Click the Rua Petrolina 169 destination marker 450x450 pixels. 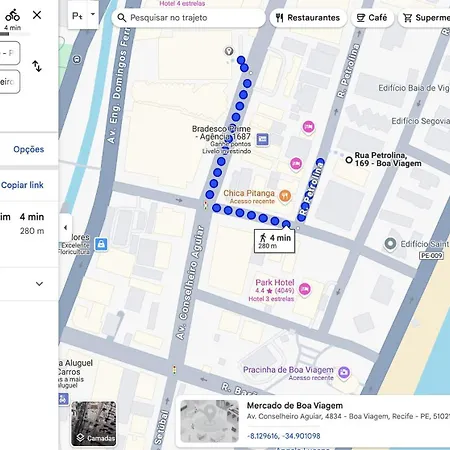(349, 160)
